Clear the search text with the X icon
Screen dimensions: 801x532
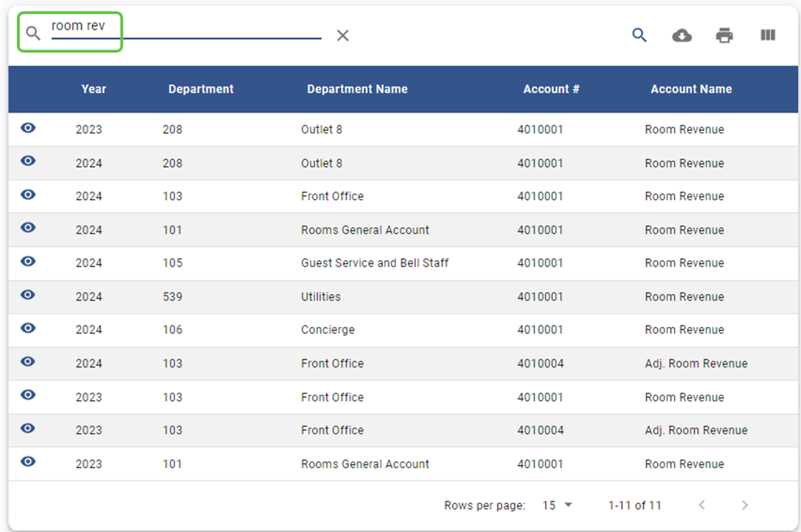click(x=342, y=35)
